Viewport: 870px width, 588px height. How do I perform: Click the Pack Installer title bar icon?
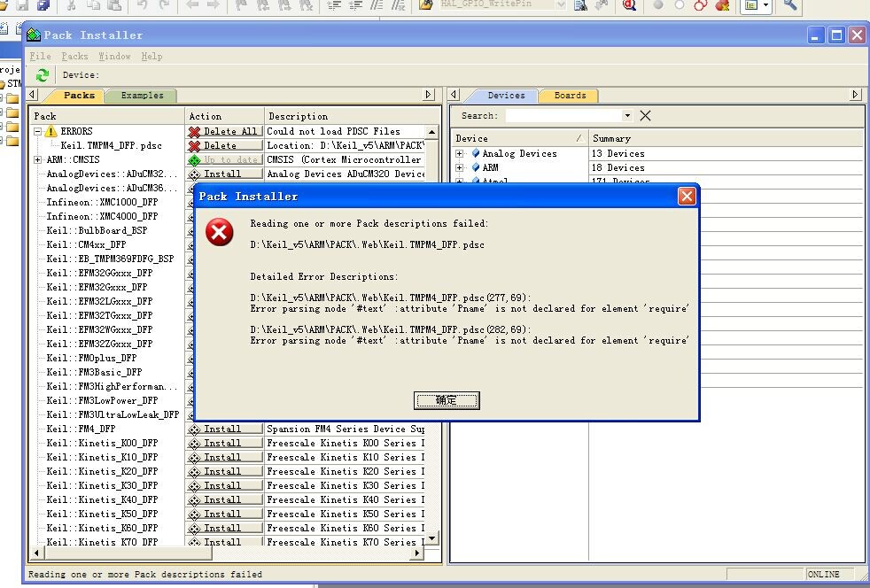(x=34, y=35)
